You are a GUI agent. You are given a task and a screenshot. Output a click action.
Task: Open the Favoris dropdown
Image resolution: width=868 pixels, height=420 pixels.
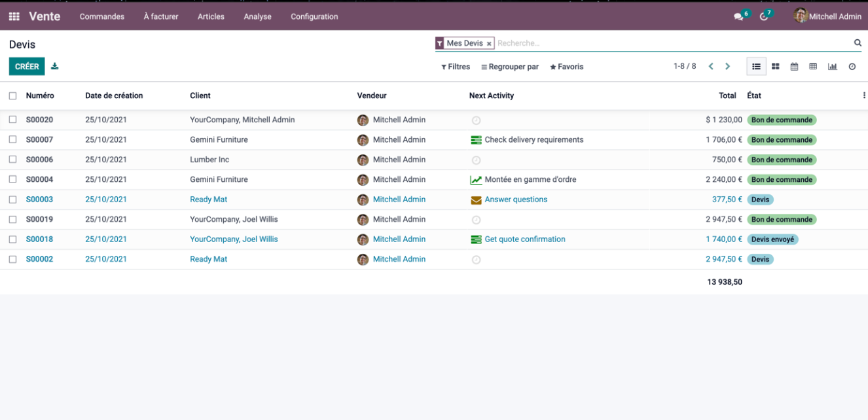pyautogui.click(x=566, y=67)
